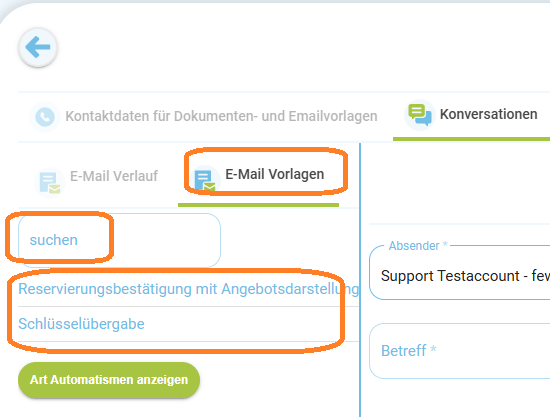The height and width of the screenshot is (417, 550).
Task: Click the blue vertical panel divider
Action: (360, 280)
